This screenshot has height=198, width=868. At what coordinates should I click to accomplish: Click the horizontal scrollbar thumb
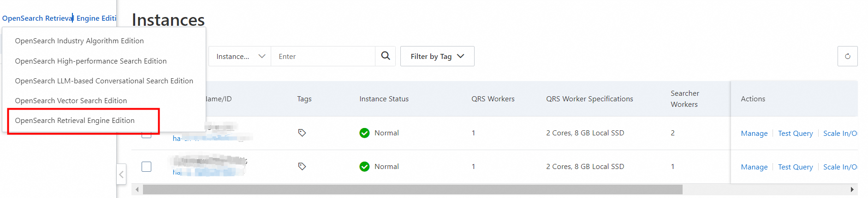tap(412, 190)
